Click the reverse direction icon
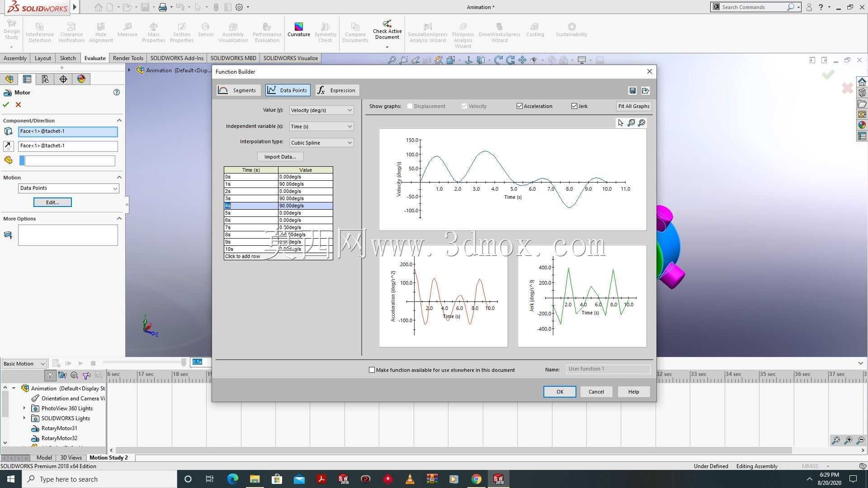868x488 pixels. pyautogui.click(x=8, y=146)
